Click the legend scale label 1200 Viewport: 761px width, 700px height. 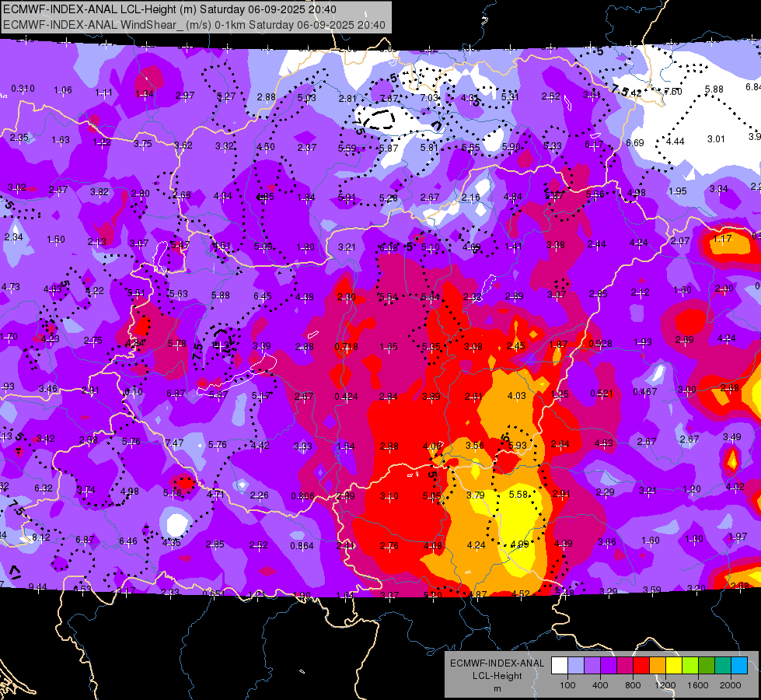(665, 685)
